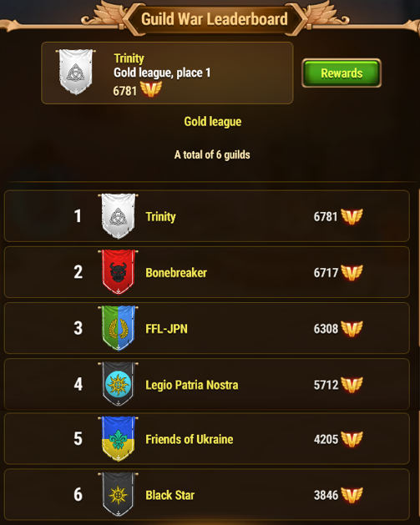Click the rank 3 position number
This screenshot has width=420, height=525.
pyautogui.click(x=78, y=328)
